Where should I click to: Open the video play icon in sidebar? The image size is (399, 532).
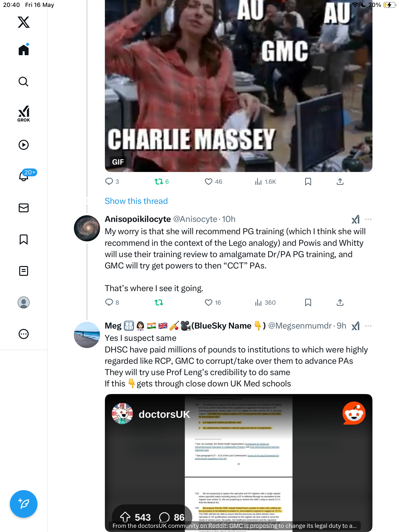pos(24,145)
